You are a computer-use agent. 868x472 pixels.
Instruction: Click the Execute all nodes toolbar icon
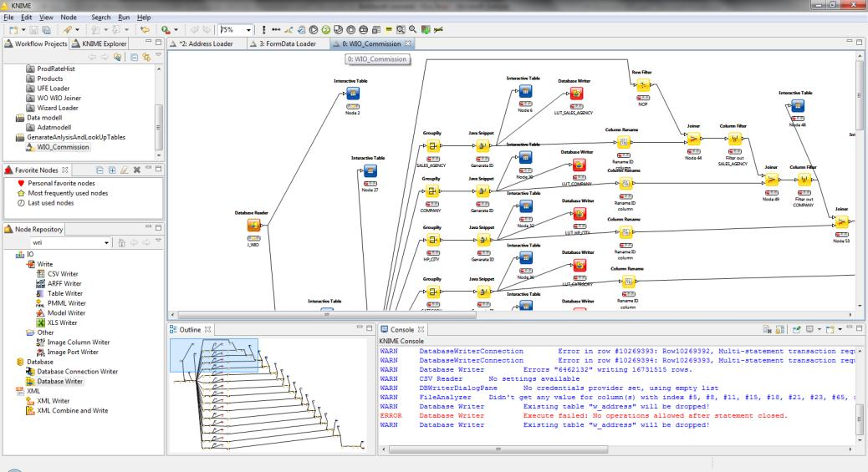click(326, 30)
